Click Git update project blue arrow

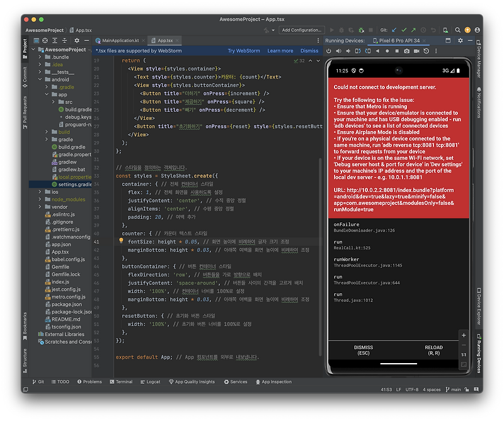pyautogui.click(x=394, y=30)
